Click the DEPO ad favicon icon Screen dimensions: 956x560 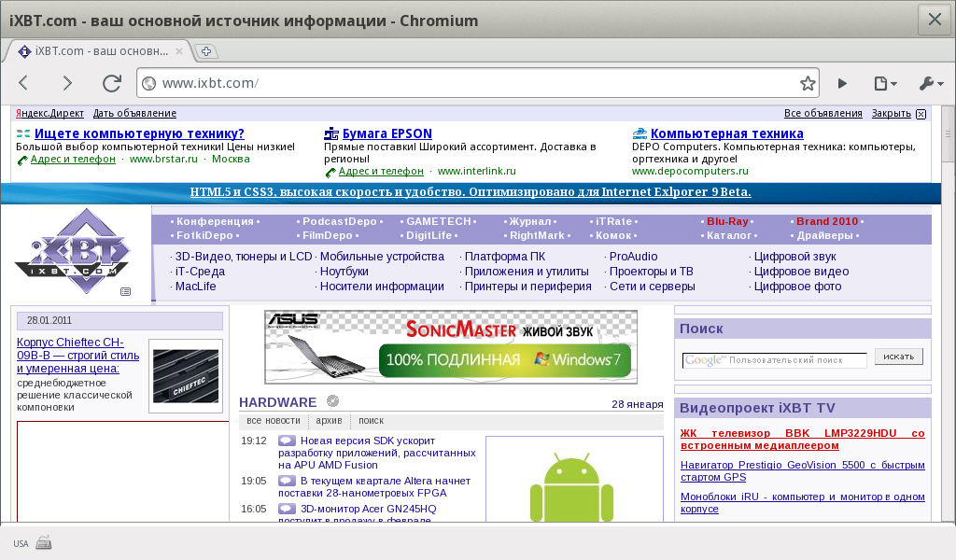pyautogui.click(x=640, y=133)
